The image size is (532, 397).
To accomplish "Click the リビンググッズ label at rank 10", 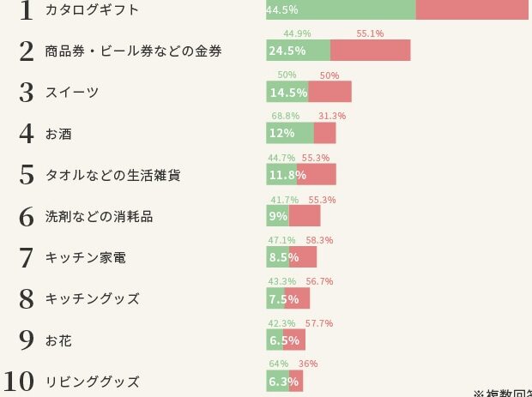I will 92,382.
